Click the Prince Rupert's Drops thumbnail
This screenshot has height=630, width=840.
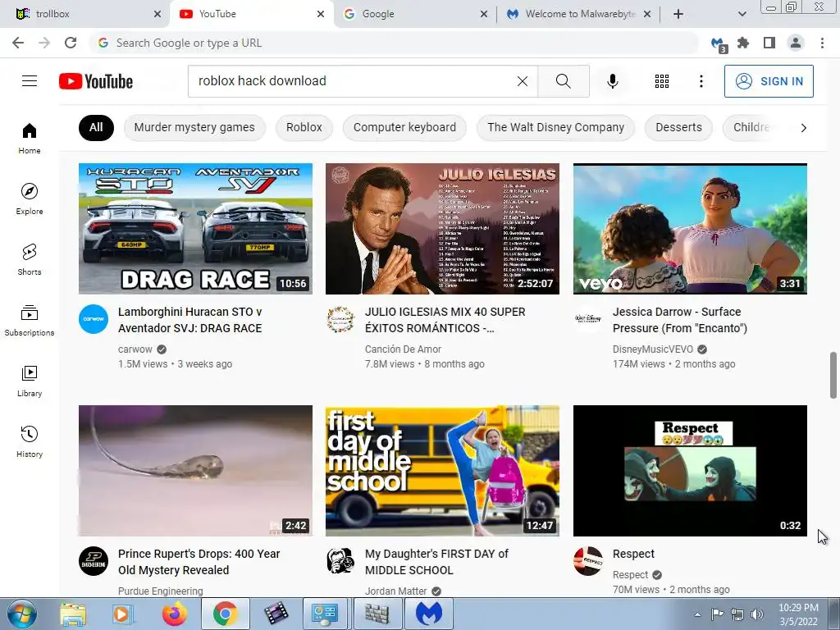[x=195, y=471]
